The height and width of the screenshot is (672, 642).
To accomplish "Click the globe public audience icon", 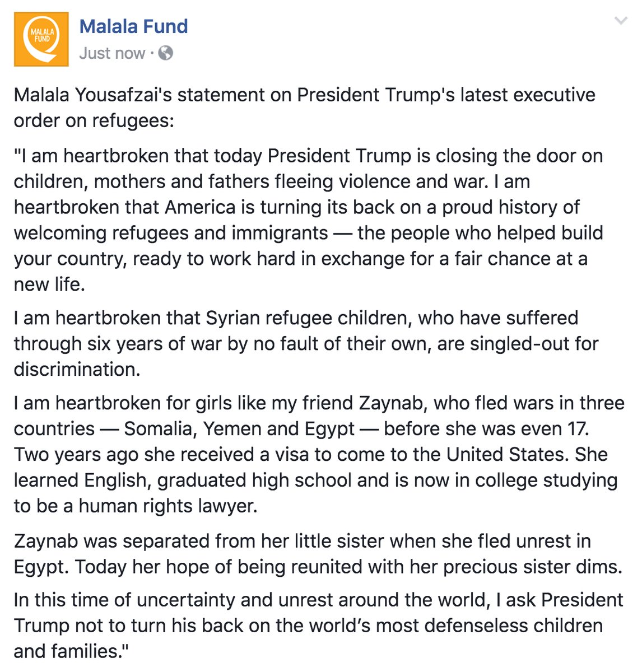I will (166, 53).
